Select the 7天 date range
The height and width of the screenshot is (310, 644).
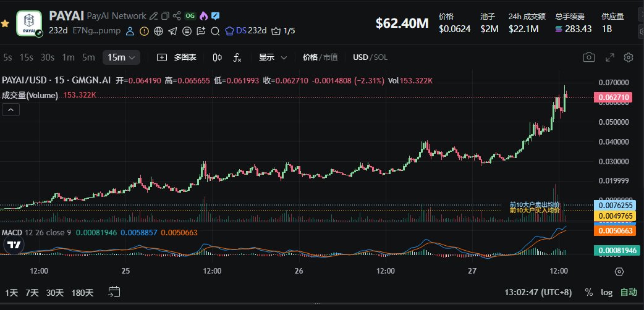pyautogui.click(x=33, y=292)
